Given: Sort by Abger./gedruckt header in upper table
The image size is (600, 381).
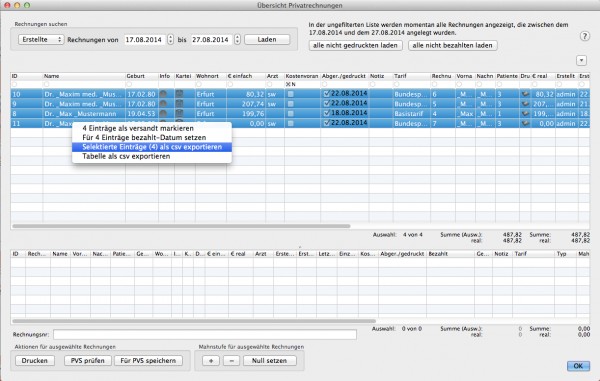Looking at the screenshot, I should [x=344, y=76].
